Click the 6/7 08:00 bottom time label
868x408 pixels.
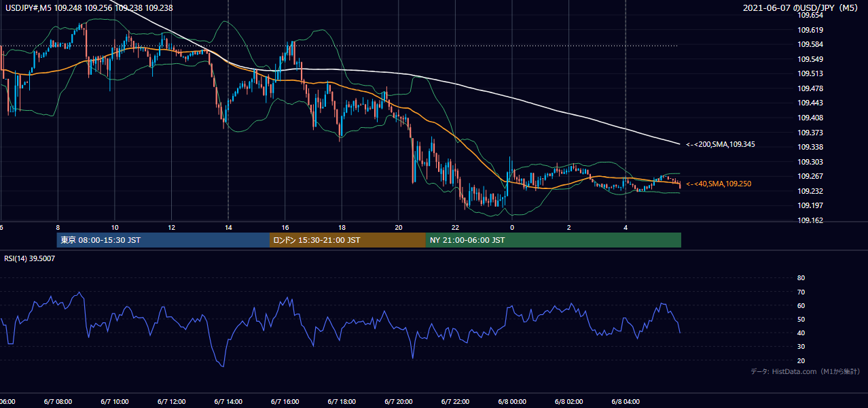coord(58,402)
